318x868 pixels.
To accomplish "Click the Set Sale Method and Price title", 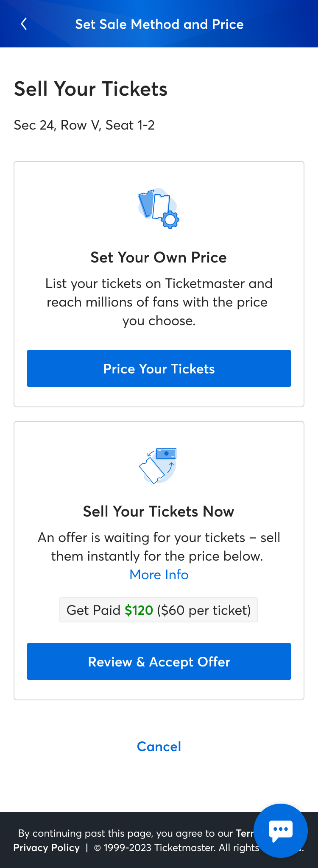I will [x=159, y=24].
